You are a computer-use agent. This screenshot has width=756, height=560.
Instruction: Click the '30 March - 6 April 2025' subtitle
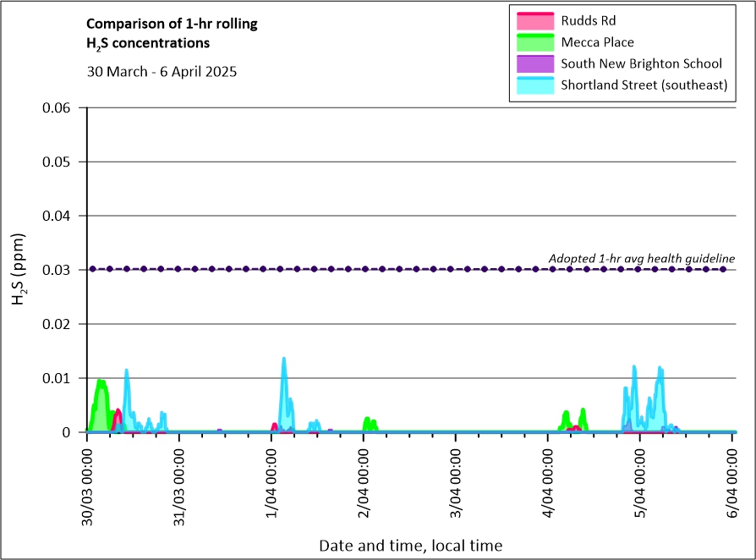(162, 71)
